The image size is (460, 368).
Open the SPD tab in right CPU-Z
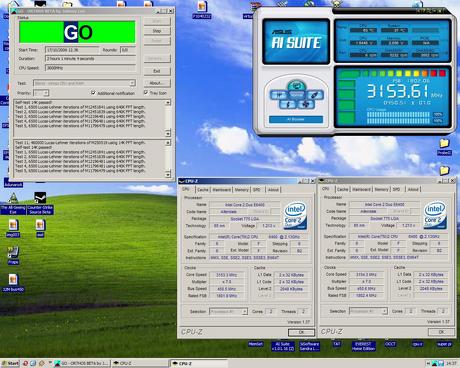pos(396,189)
